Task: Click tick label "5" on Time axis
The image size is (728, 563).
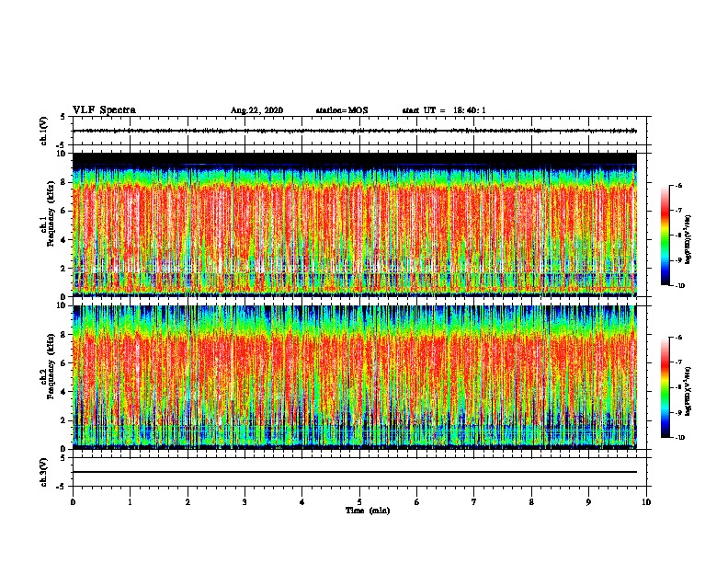Action: [x=359, y=502]
